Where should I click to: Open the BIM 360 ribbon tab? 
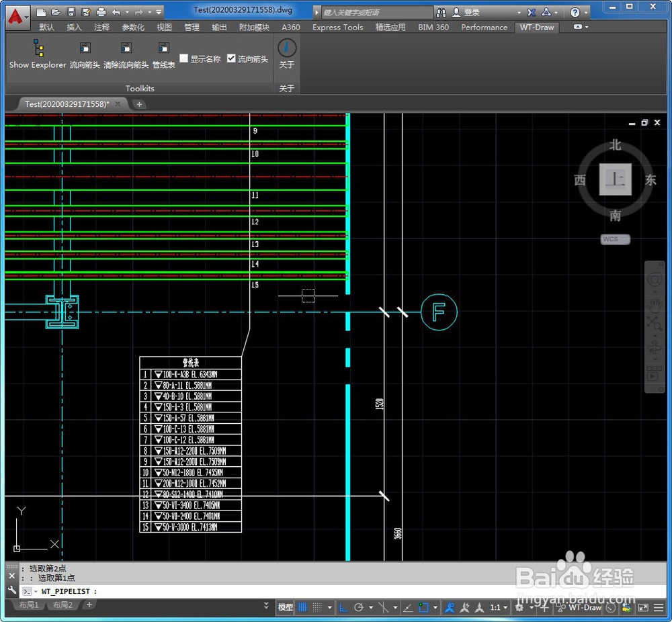pyautogui.click(x=433, y=27)
